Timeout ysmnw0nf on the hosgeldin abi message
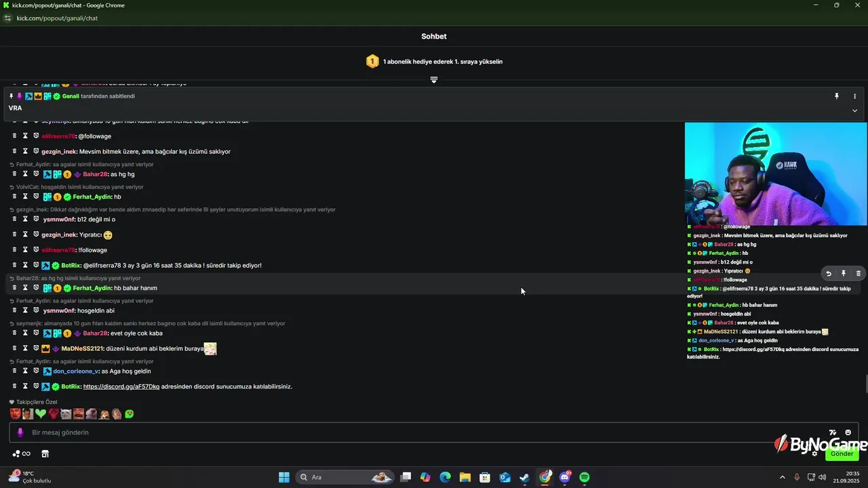The image size is (868, 488). (x=25, y=310)
